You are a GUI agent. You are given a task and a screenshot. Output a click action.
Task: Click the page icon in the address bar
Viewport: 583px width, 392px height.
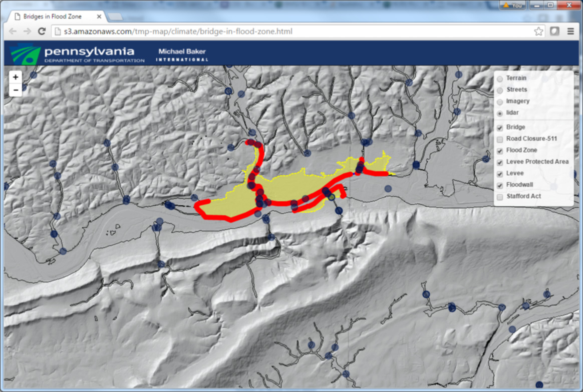coord(58,32)
